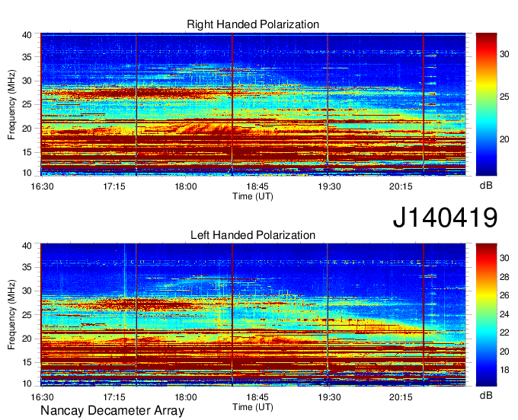
Task: Click the 20:15 time tick under Right Handed plot
Action: click(401, 186)
